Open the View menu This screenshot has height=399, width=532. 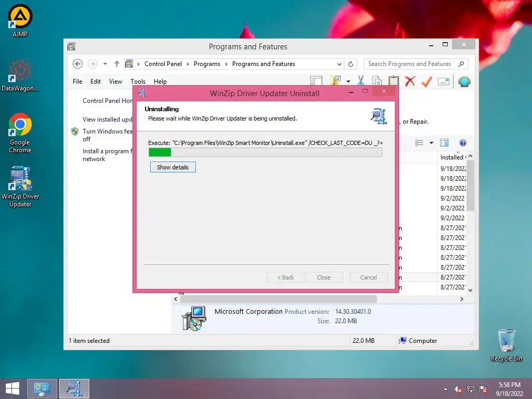point(115,82)
